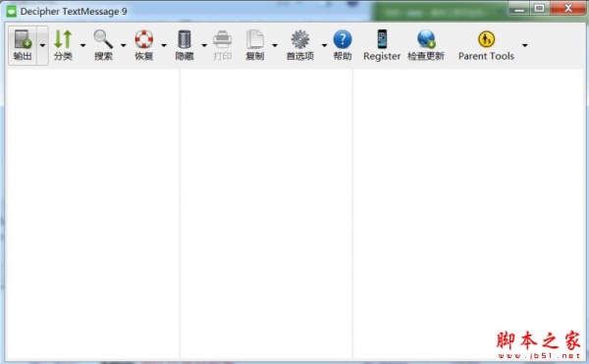This screenshot has height=364, width=589.
Task: Click the Register phone icon
Action: click(382, 39)
